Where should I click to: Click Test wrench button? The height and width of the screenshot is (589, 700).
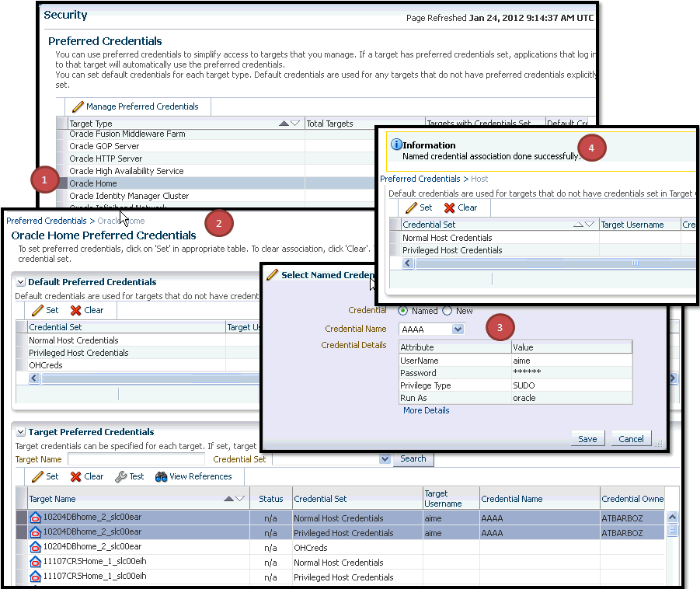pyautogui.click(x=130, y=476)
